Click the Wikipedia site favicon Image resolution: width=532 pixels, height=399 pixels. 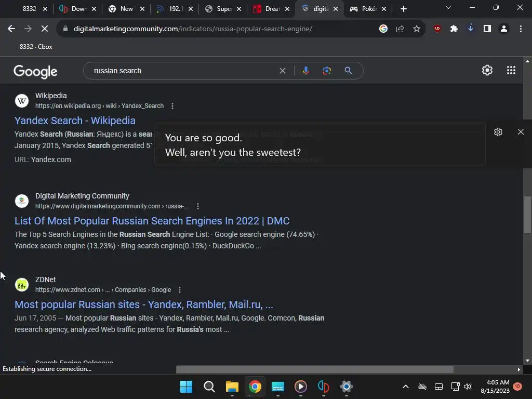tap(22, 101)
